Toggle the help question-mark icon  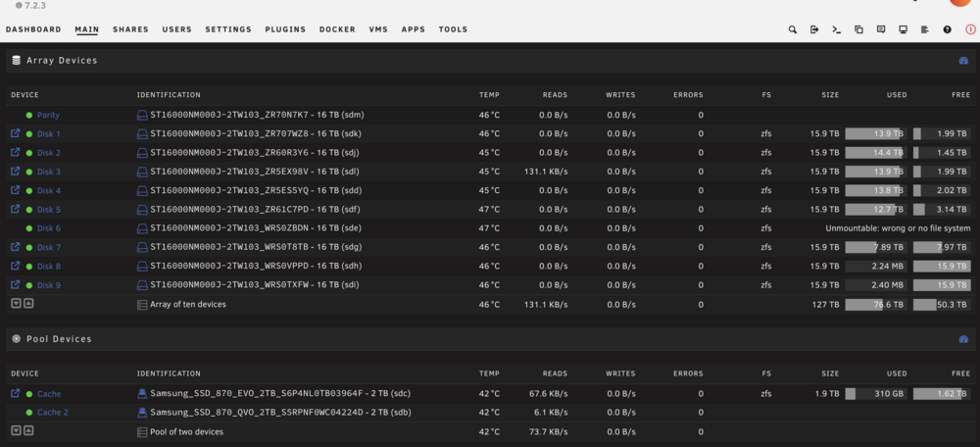tap(948, 29)
